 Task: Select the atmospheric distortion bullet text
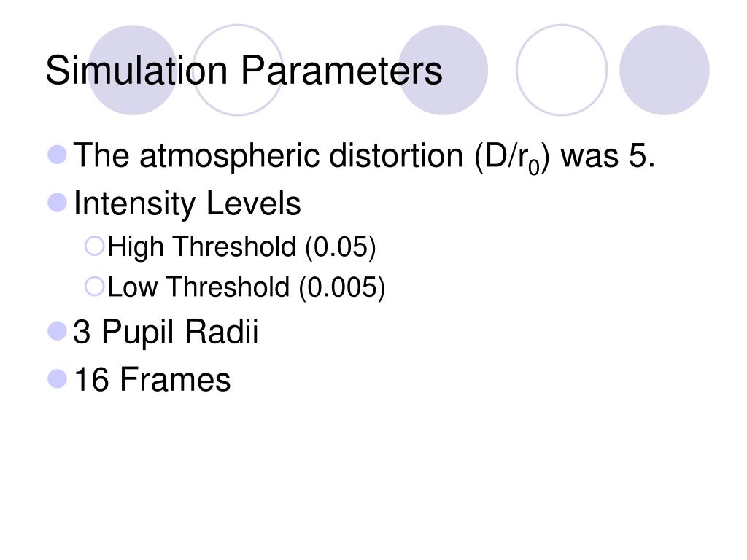click(365, 155)
